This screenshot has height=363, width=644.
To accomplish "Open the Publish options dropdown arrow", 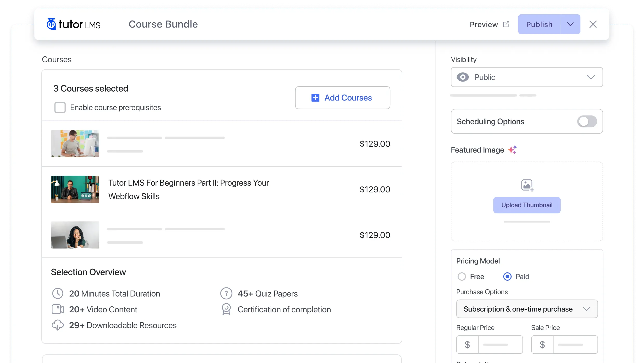I will tap(570, 24).
